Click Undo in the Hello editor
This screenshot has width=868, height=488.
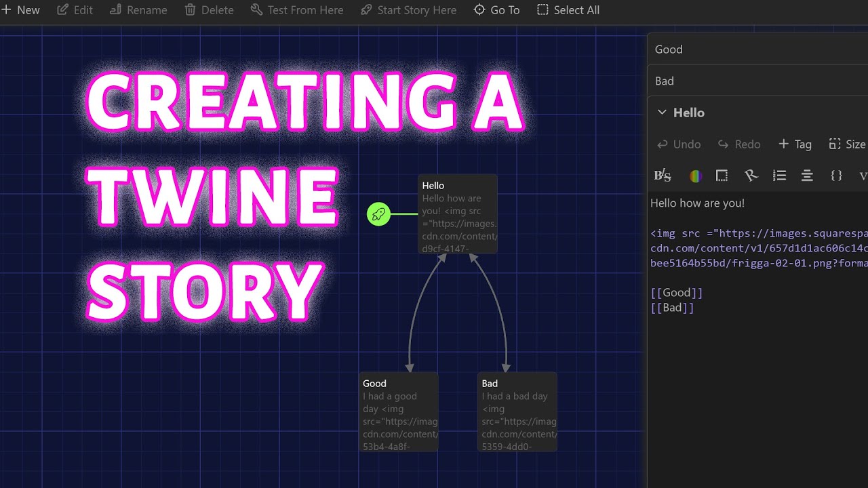click(679, 144)
